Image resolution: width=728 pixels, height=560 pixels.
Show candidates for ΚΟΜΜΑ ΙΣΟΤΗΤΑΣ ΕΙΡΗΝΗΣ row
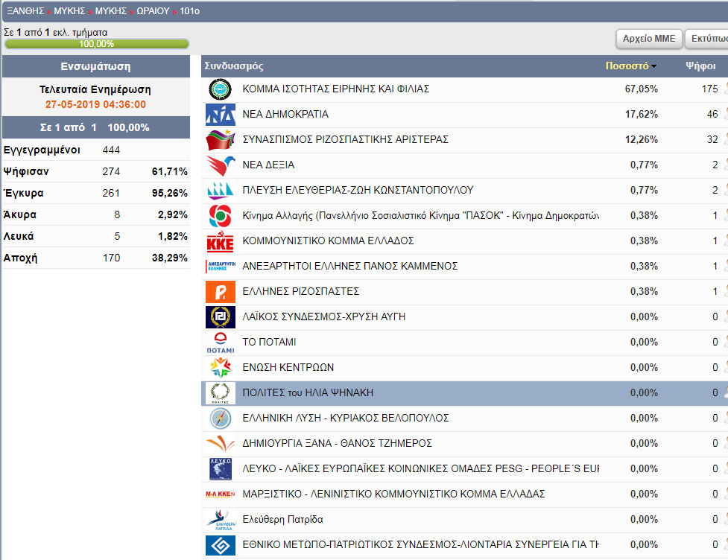click(725, 89)
